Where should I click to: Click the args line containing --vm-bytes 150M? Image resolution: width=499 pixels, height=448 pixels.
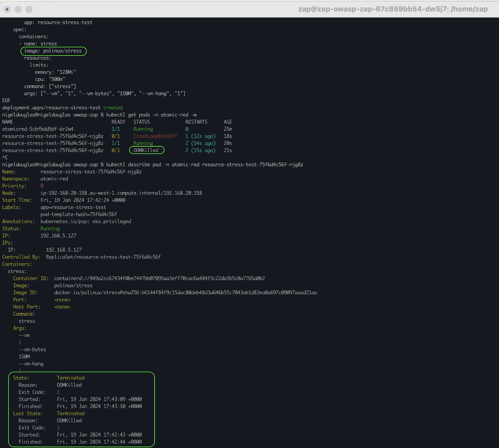coord(105,94)
